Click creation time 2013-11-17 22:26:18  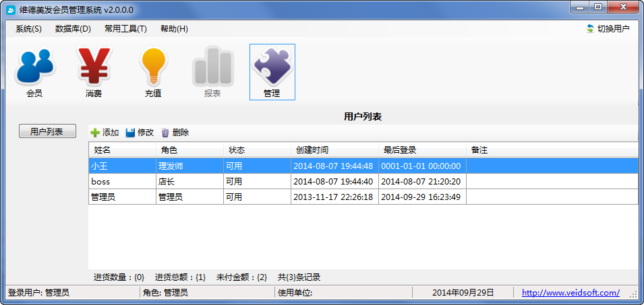click(x=334, y=197)
